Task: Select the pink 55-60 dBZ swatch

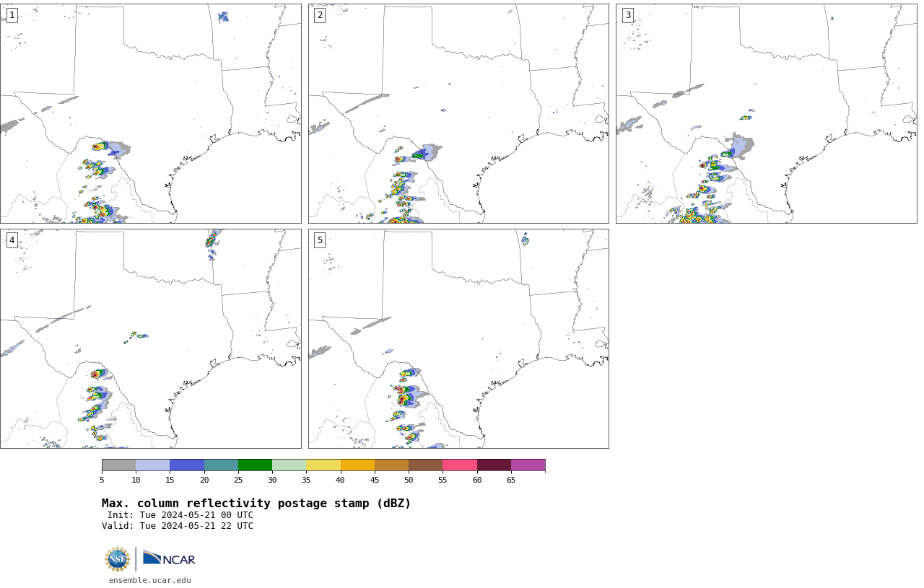Action: coord(460,465)
